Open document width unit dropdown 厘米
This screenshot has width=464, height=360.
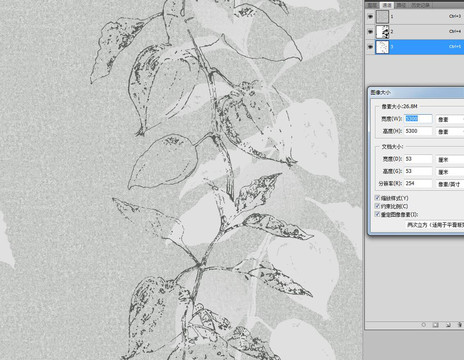(x=450, y=160)
